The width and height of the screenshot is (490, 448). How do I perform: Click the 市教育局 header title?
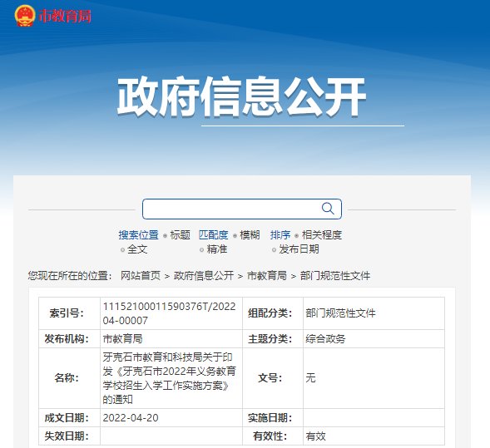click(65, 16)
